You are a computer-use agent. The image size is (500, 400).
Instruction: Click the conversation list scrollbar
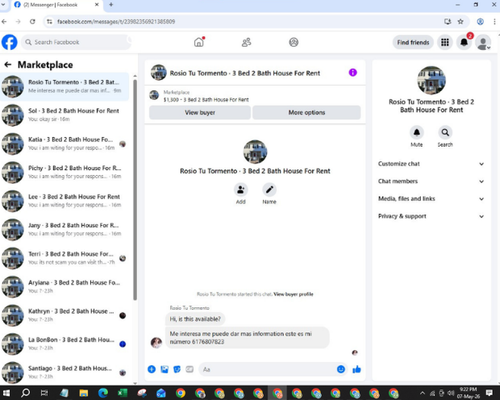pyautogui.click(x=135, y=190)
